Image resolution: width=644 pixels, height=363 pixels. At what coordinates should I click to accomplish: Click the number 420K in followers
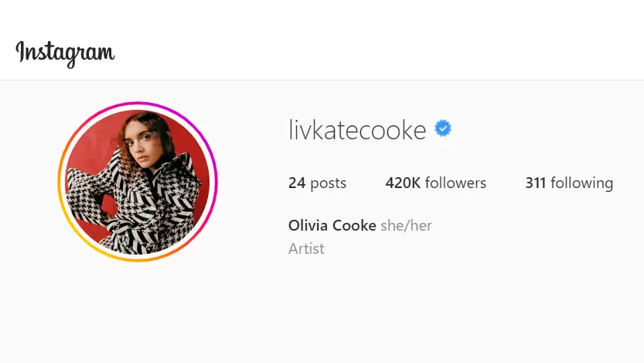[403, 183]
